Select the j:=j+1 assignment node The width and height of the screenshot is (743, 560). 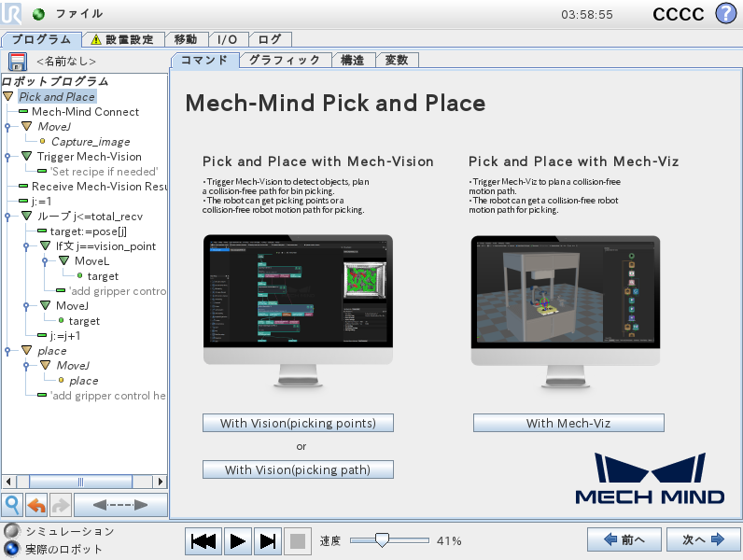pos(65,336)
